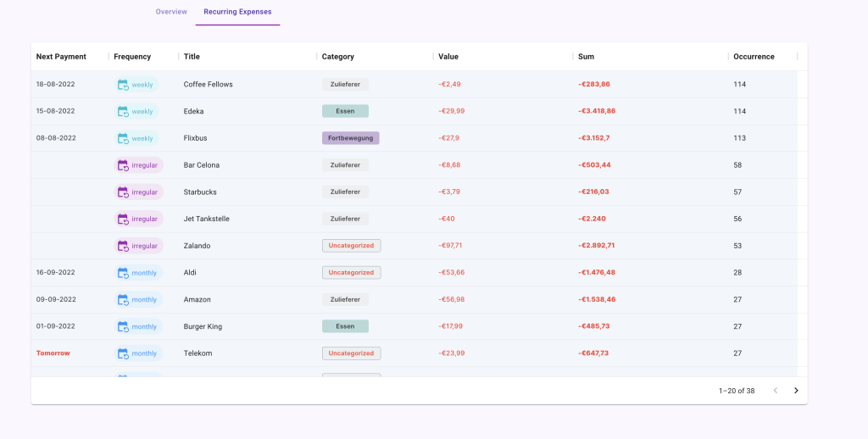Click the monthly frequency icon for Telekom
868x439 pixels.
(x=123, y=353)
